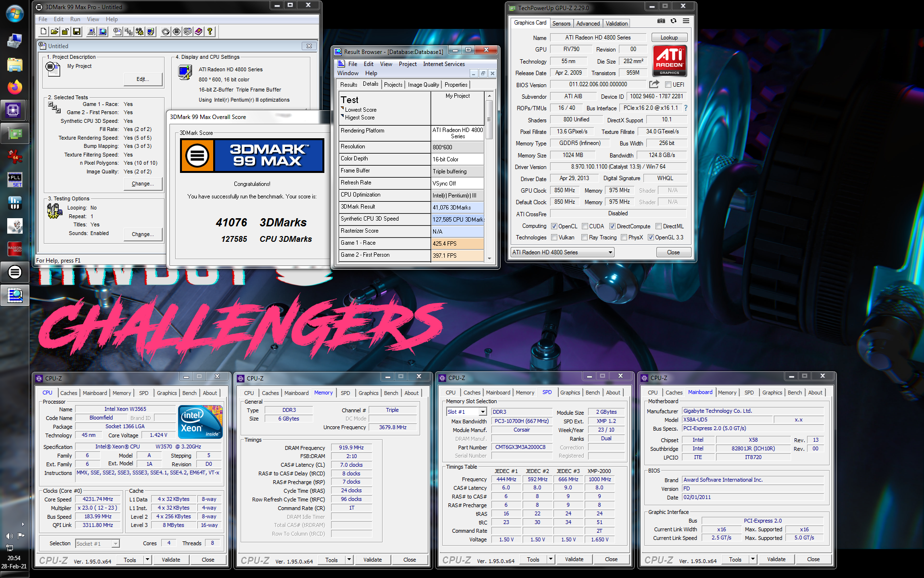Image resolution: width=924 pixels, height=578 pixels.
Task: Toggle the CUDA checkbox
Action: click(x=585, y=226)
